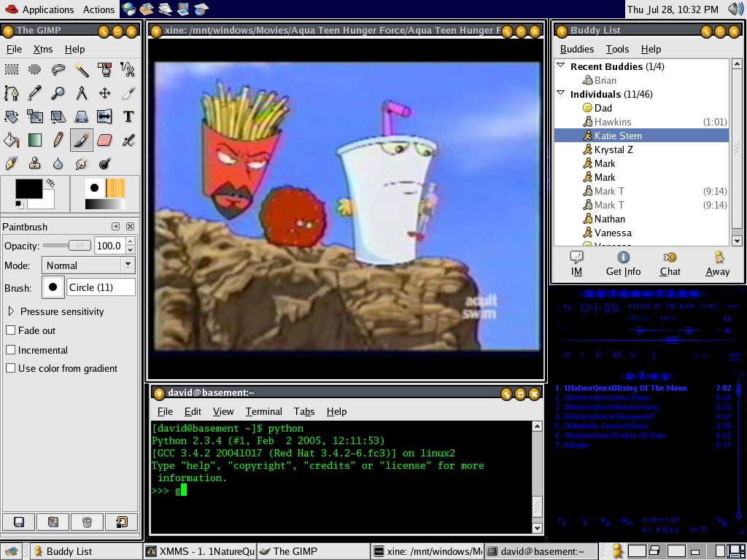This screenshot has width=747, height=560.
Task: Select the Dodge/Burn tool
Action: (105, 163)
